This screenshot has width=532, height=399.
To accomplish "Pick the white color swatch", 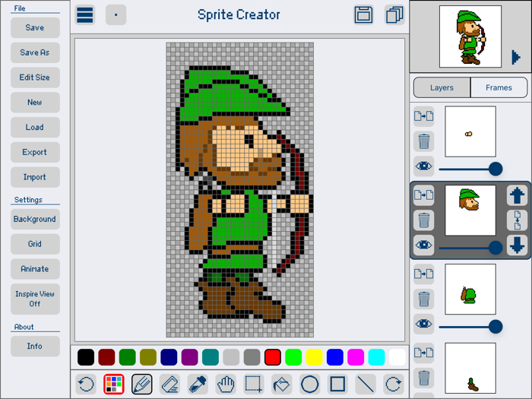I will 397,357.
